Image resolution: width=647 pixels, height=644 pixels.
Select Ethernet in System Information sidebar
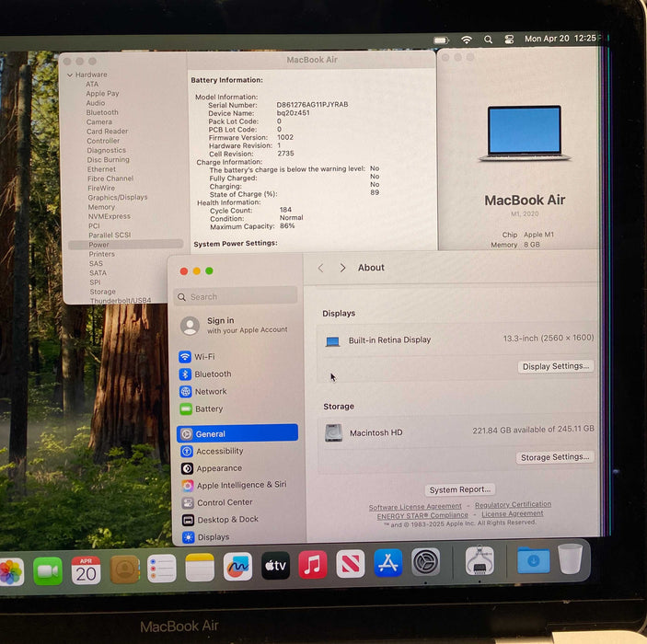[101, 169]
